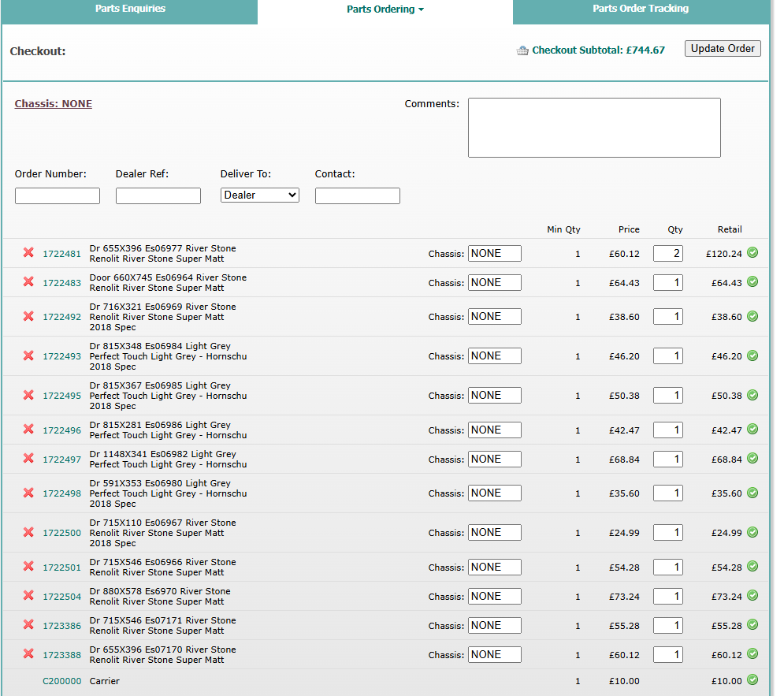This screenshot has height=696, width=784.
Task: Click chassis field for part 1722498
Action: click(x=494, y=493)
